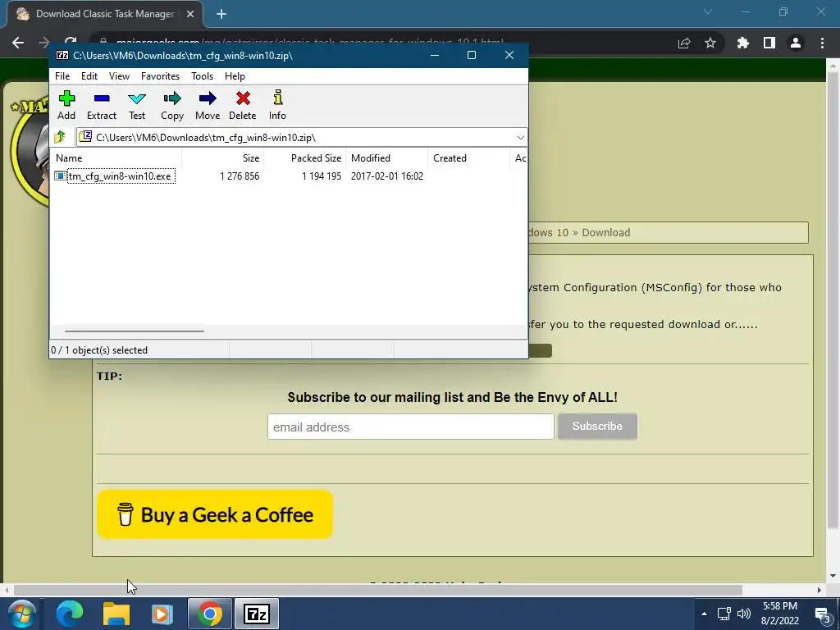Open the Edit menu in 7-Zip
This screenshot has height=630, width=840.
pos(89,76)
